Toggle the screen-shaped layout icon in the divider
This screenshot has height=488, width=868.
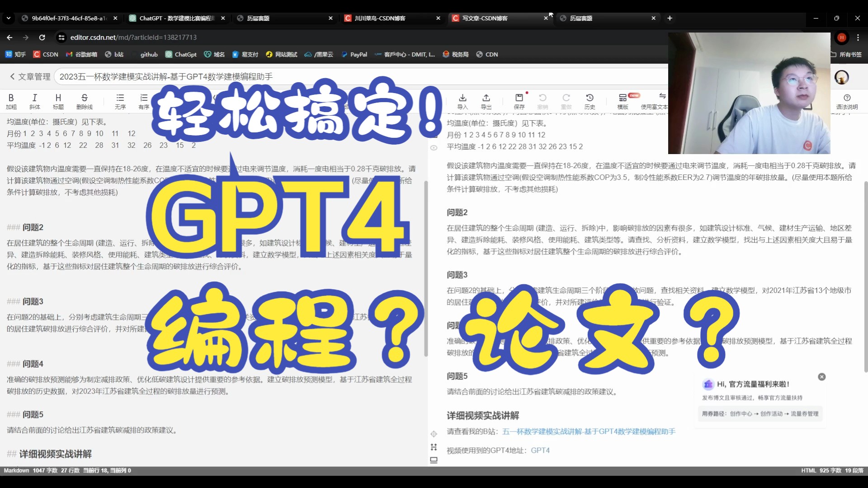click(x=434, y=460)
